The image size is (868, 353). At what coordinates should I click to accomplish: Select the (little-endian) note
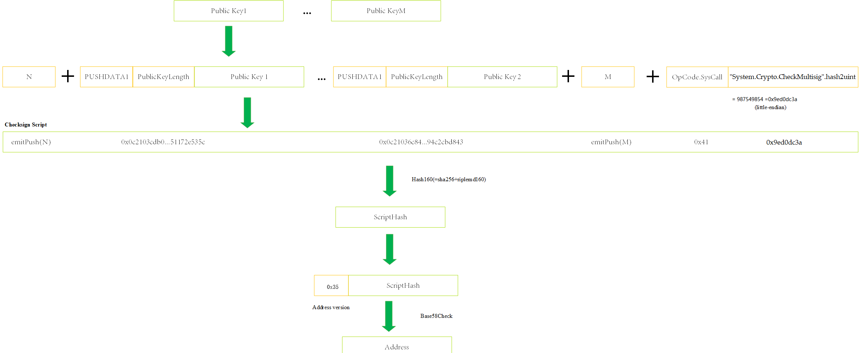(770, 107)
